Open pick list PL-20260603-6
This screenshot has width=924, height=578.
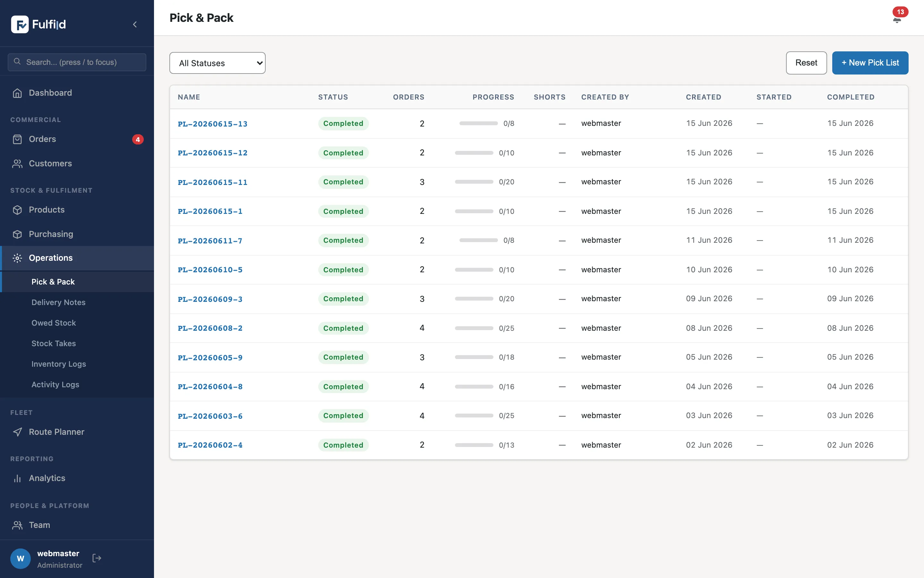coord(210,416)
